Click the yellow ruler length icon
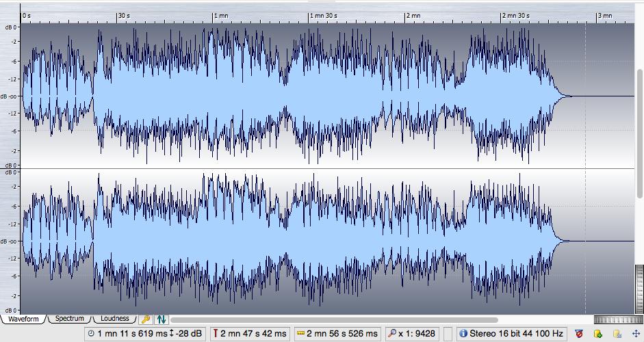644x342 pixels. [x=300, y=333]
